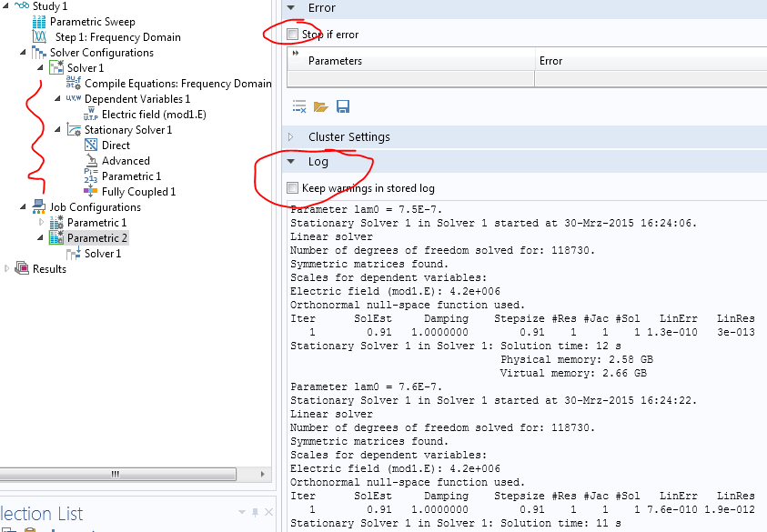Click the floppy disk save icon
This screenshot has height=532, width=767.
click(343, 107)
